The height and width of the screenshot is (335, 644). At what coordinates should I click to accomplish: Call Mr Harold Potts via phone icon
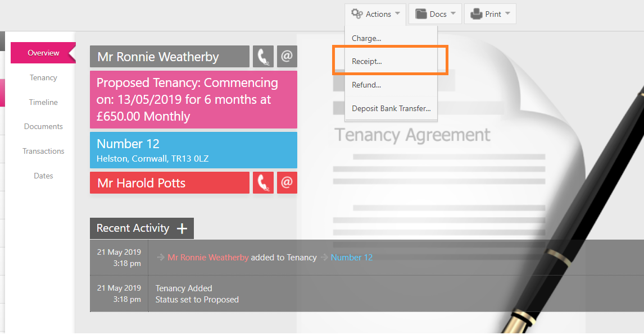[x=263, y=182]
